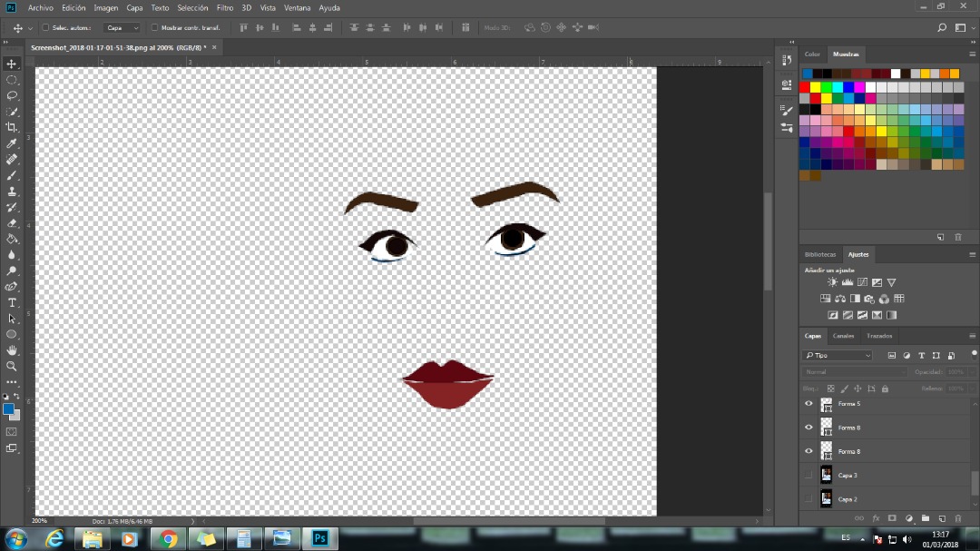The height and width of the screenshot is (551, 980).
Task: Hide the Forma 5 layer
Action: (808, 403)
